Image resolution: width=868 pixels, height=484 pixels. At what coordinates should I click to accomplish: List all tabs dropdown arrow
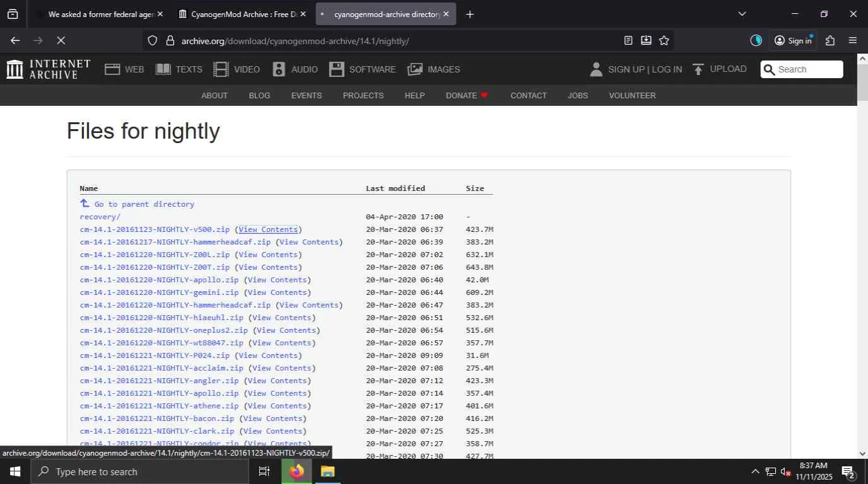(742, 14)
